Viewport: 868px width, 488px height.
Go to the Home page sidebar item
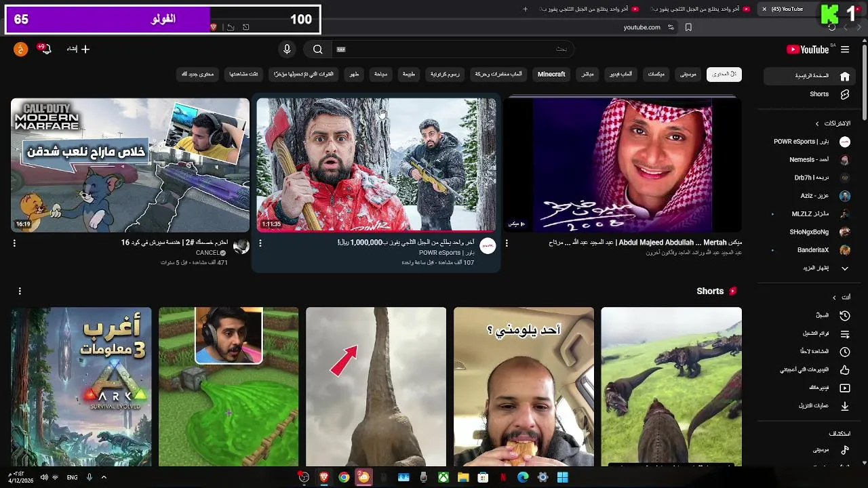tap(810, 76)
